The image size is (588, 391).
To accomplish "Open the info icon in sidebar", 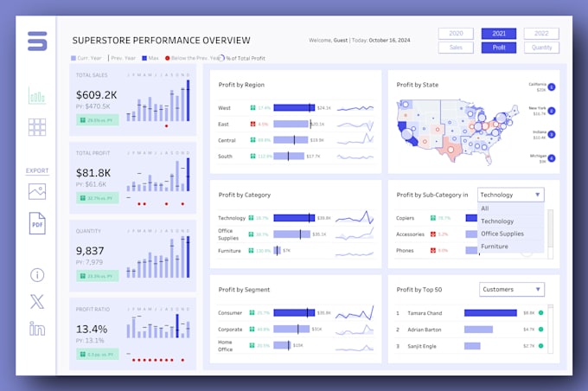I will pos(37,275).
